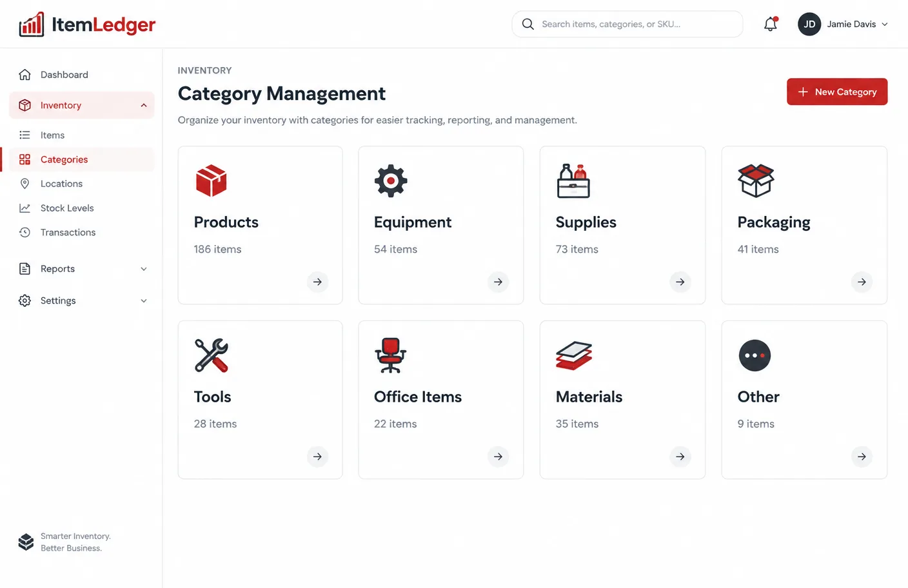Click the '73 items' count
908x588 pixels.
[x=577, y=249]
